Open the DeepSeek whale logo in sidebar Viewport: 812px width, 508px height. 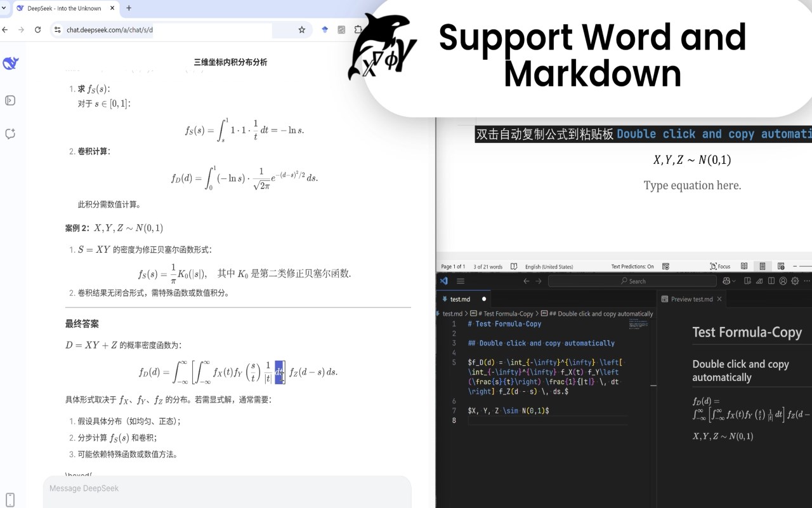pyautogui.click(x=10, y=63)
